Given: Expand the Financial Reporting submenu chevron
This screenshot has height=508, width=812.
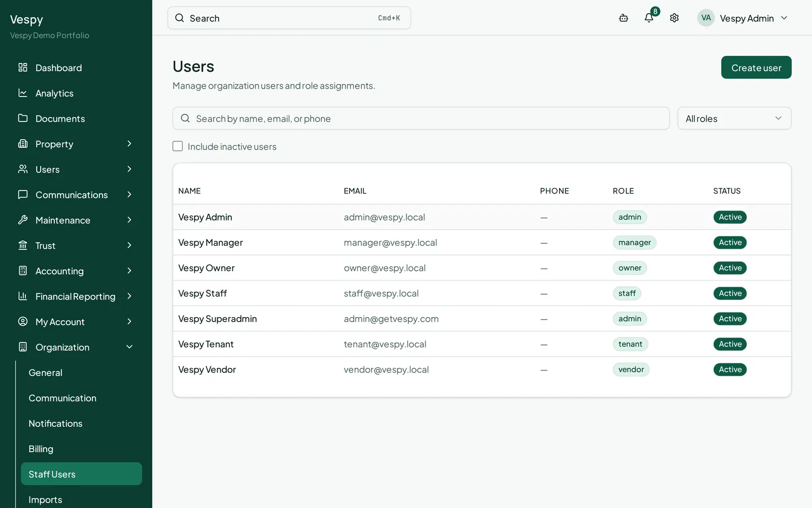Looking at the screenshot, I should point(129,296).
